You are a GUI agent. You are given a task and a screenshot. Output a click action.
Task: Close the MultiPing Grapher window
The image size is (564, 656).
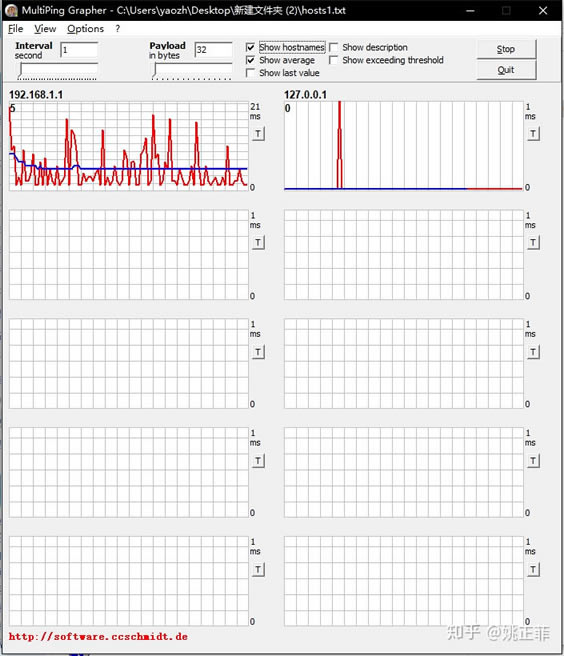[543, 10]
